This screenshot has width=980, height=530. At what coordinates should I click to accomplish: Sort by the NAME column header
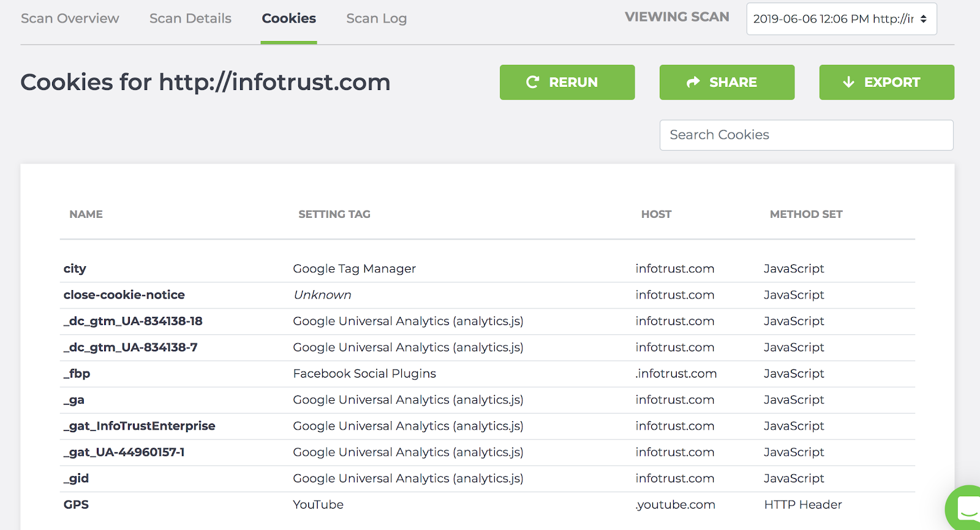(86, 214)
